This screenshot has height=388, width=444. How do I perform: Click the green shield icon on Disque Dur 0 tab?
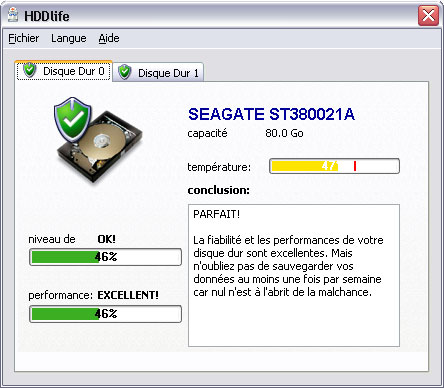pyautogui.click(x=30, y=70)
